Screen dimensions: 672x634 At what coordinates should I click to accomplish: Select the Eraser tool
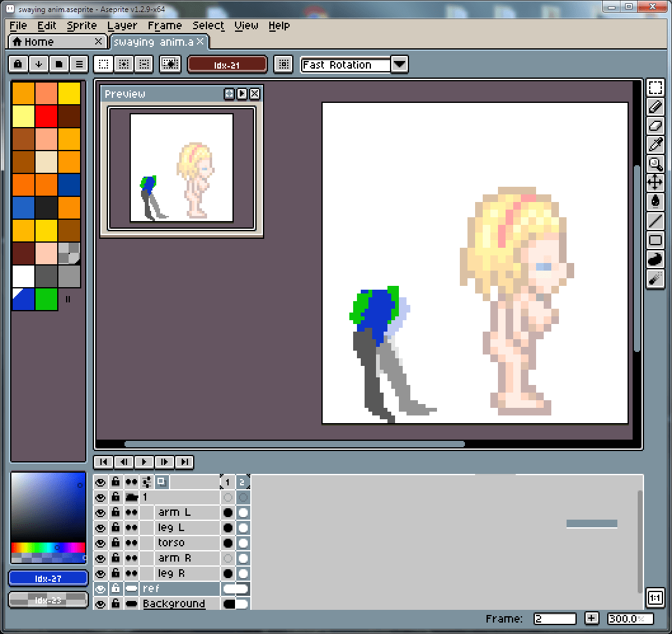tap(655, 126)
